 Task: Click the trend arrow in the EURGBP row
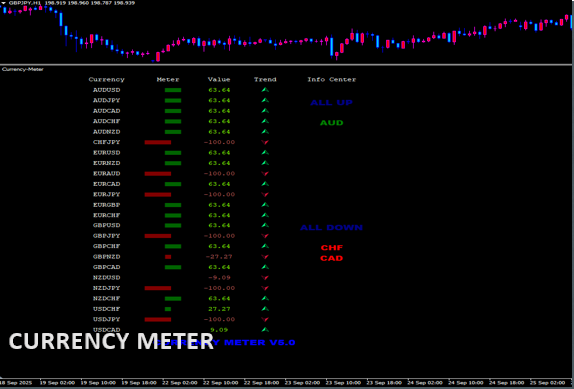click(x=265, y=205)
